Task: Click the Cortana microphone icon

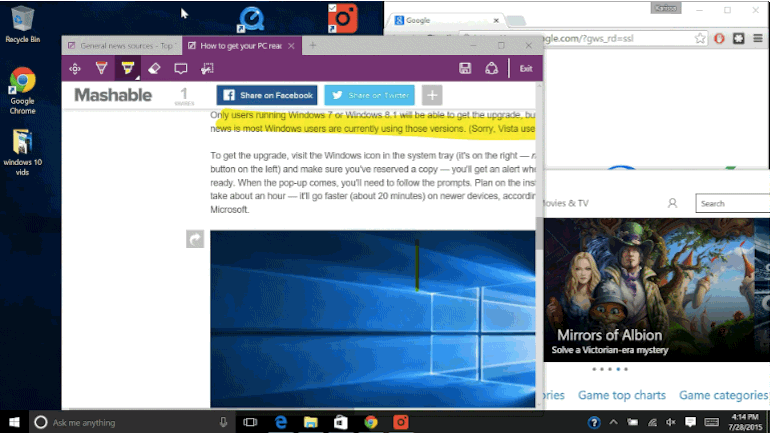Action: pyautogui.click(x=223, y=422)
